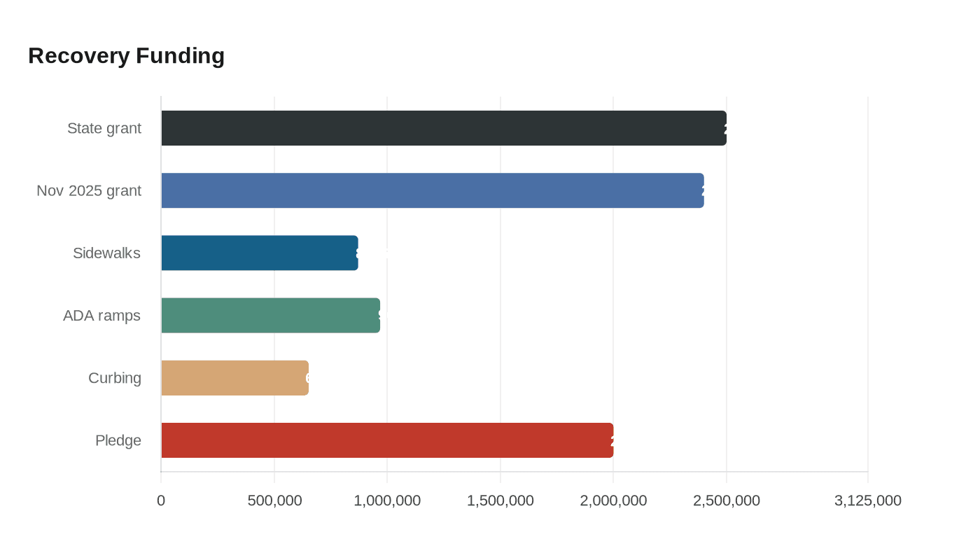
Task: Click the green ADA ramps bar
Action: click(x=270, y=315)
